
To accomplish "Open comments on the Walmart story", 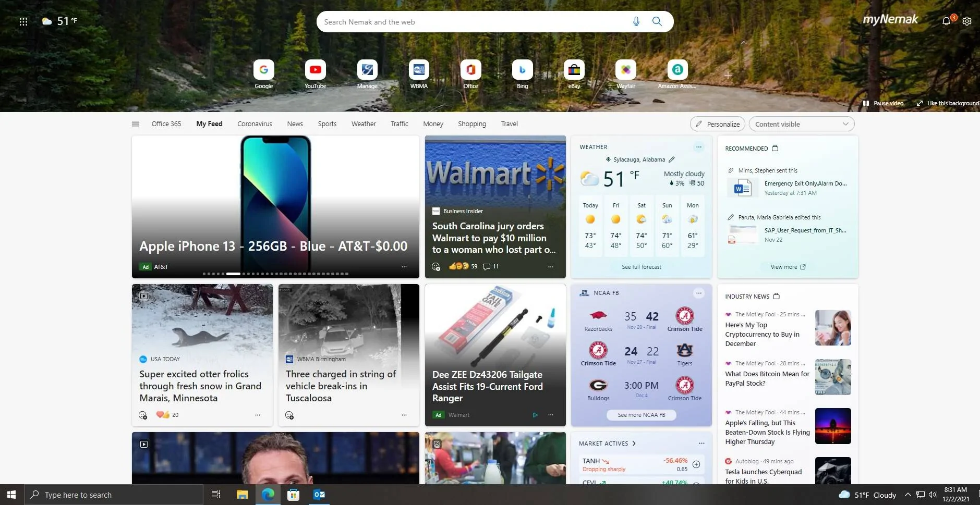I will [491, 266].
